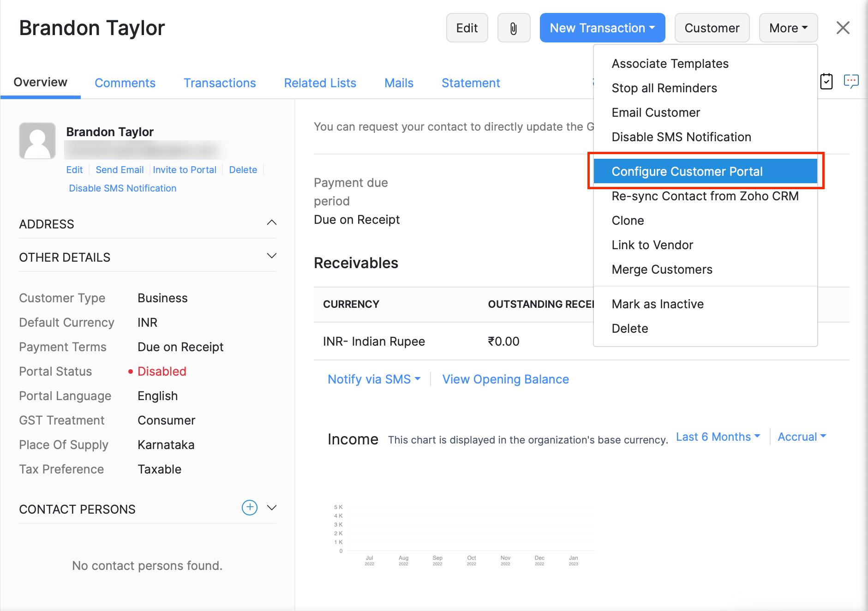The image size is (868, 611).
Task: Switch to the Transactions tab
Action: point(220,83)
